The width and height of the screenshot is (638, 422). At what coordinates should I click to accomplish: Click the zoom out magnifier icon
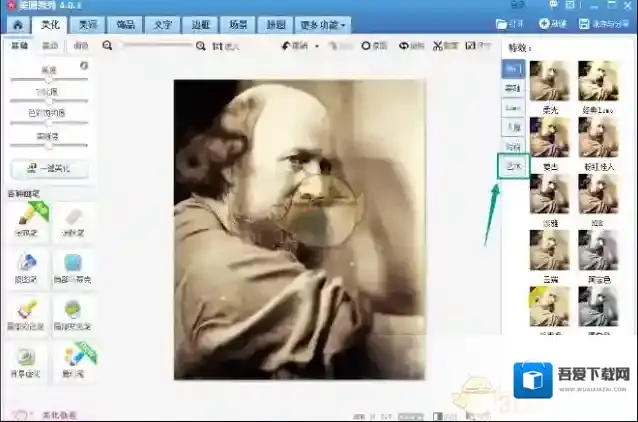pos(107,46)
